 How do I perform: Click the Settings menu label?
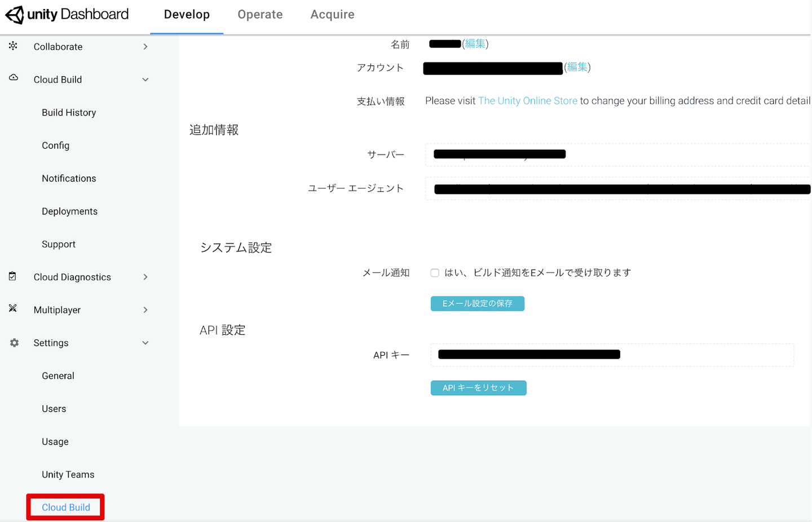click(51, 343)
